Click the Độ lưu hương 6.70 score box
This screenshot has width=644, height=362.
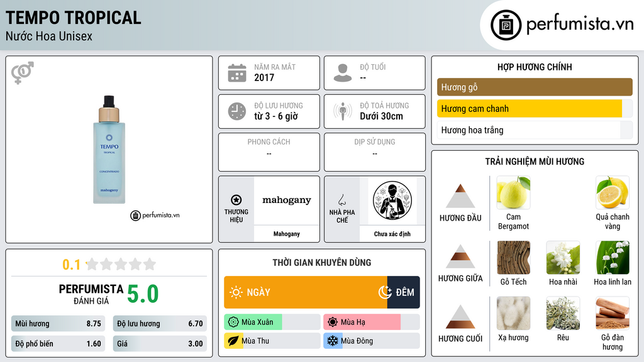[x=160, y=324]
